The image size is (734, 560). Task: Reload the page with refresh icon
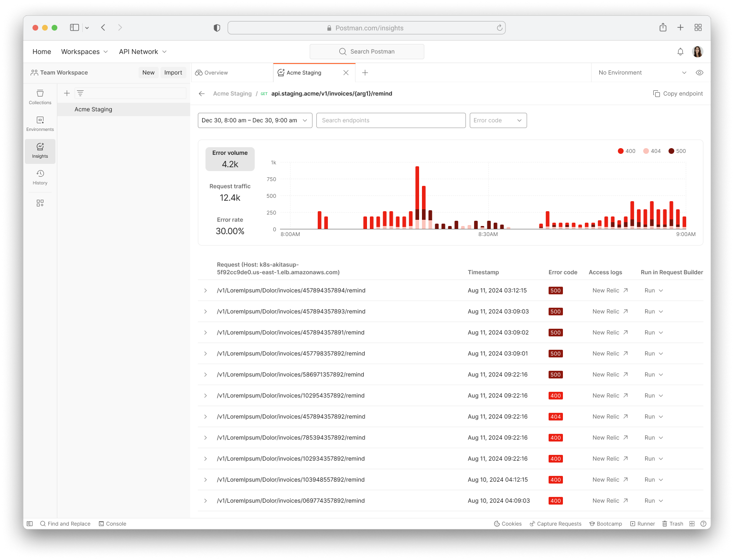coord(499,28)
